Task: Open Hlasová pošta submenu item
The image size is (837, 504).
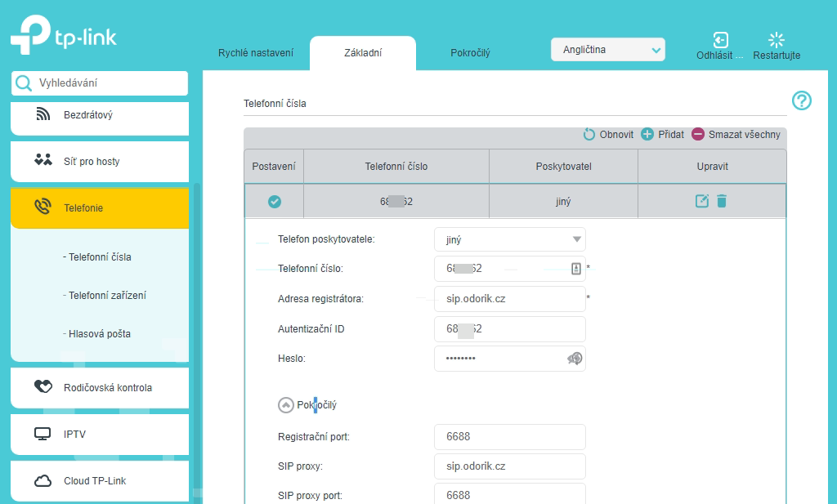Action: [x=99, y=334]
